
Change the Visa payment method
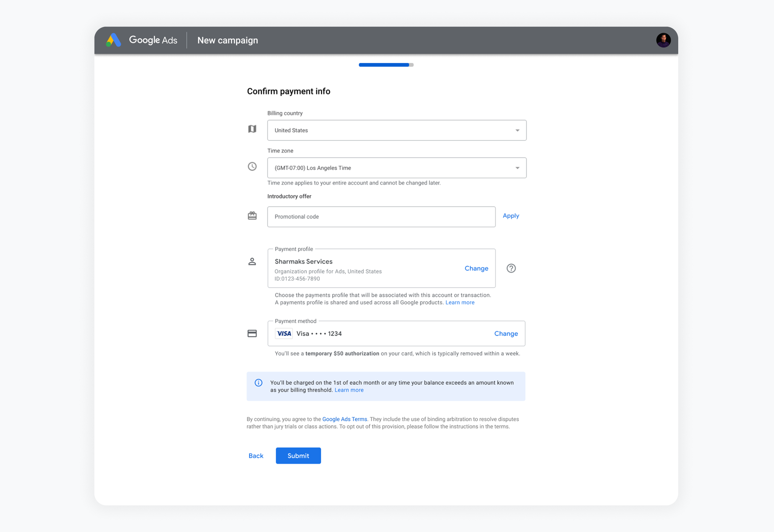tap(506, 333)
